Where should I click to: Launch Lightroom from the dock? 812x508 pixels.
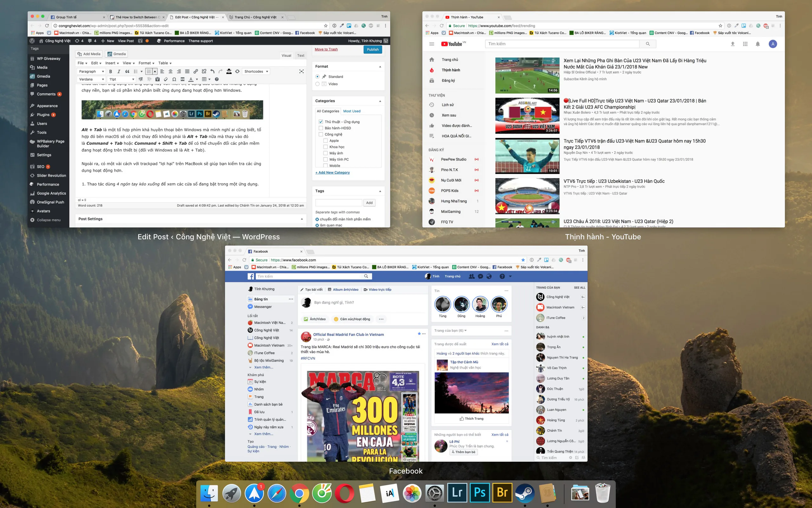[x=457, y=492]
